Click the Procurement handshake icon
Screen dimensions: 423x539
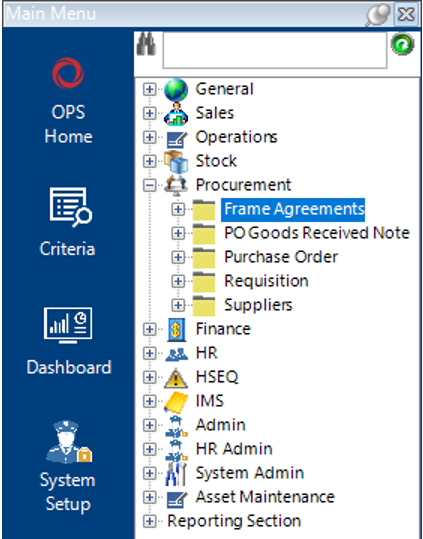[x=176, y=186]
